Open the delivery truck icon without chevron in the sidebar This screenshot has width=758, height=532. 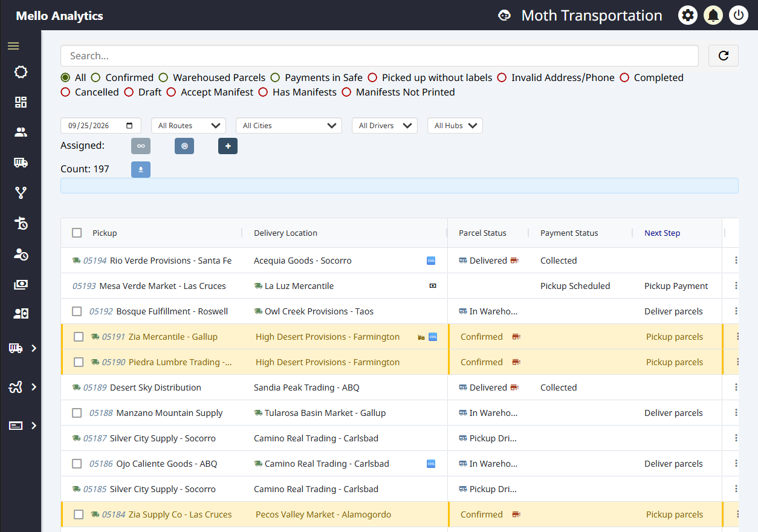(x=21, y=162)
